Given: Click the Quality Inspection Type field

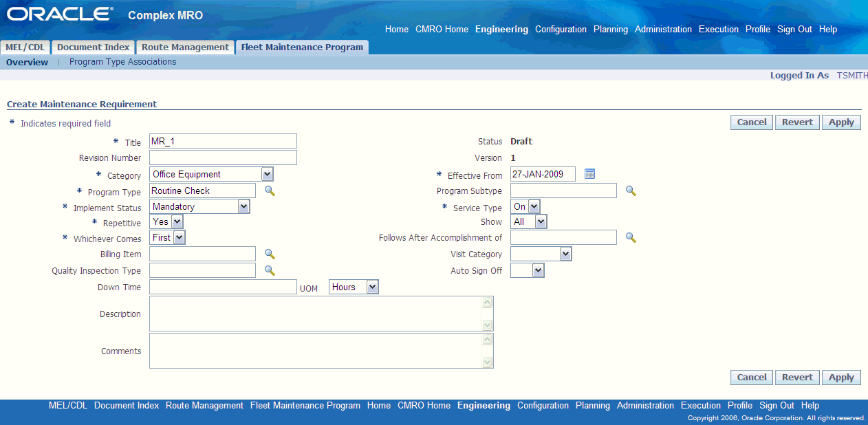Looking at the screenshot, I should pos(202,270).
